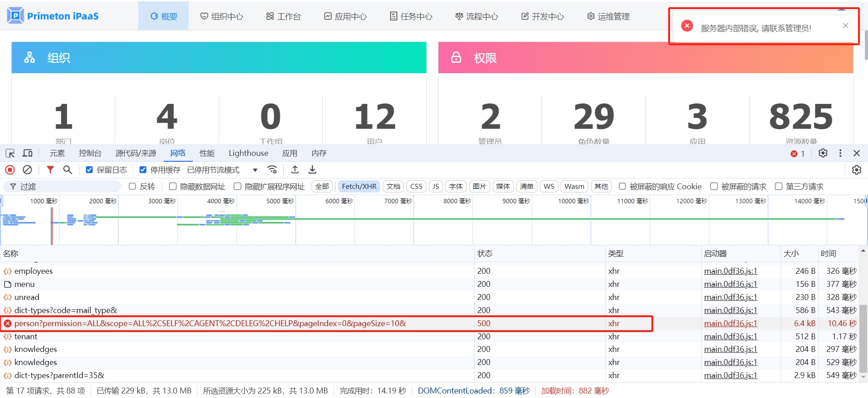The image size is (868, 398).
Task: Open the 已停用节流模式 throttling dropdown
Action: point(222,170)
